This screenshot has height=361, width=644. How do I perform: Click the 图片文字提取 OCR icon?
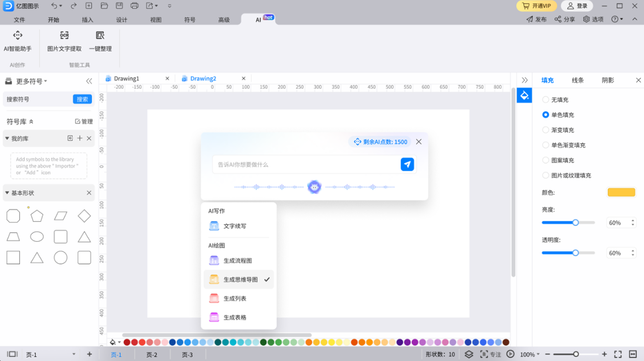[64, 35]
